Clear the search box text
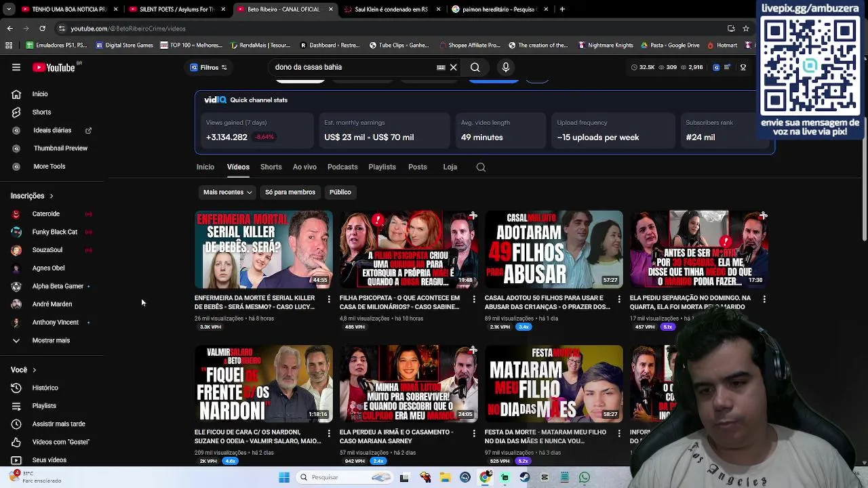 point(454,67)
